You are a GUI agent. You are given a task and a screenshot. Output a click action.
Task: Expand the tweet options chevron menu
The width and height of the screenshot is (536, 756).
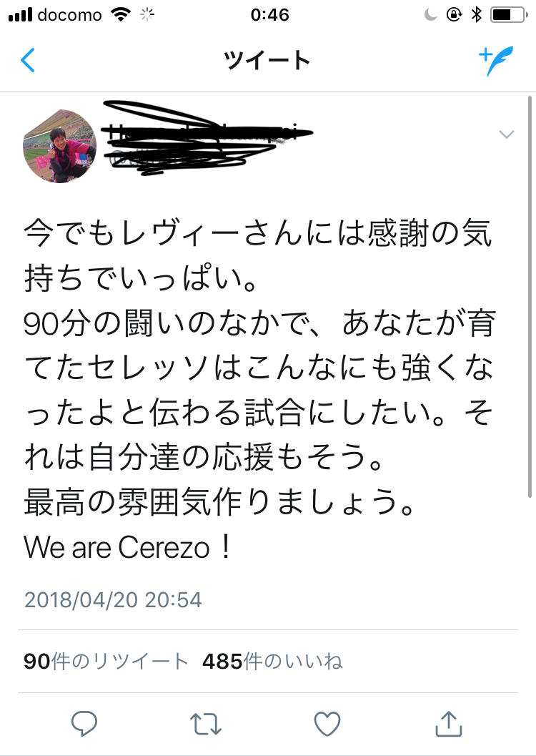[x=507, y=134]
